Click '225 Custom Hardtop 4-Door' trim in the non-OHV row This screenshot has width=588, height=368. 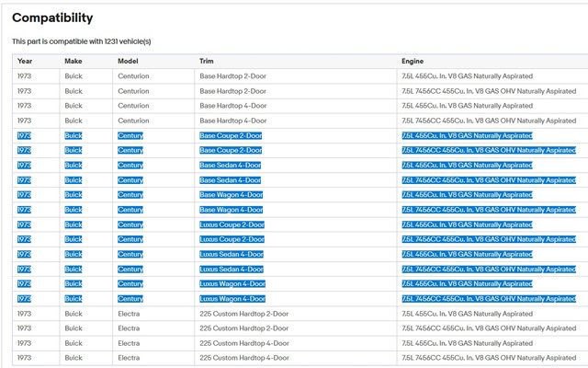[x=244, y=343]
